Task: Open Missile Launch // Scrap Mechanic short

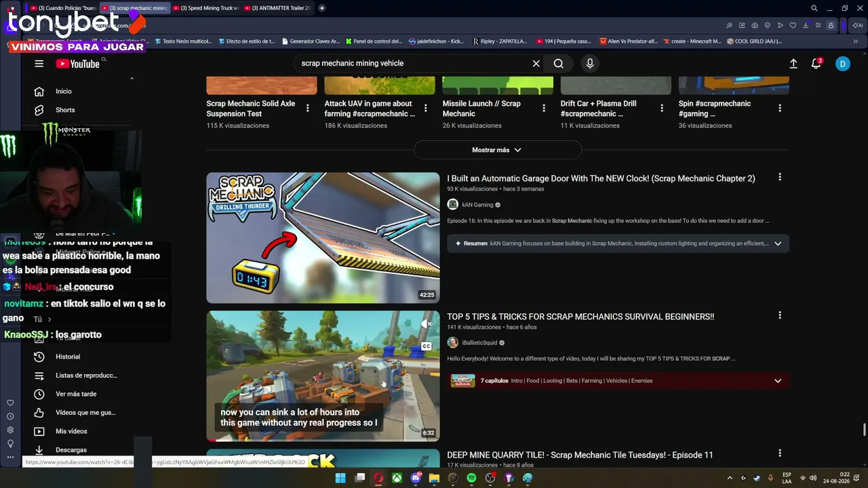Action: point(481,108)
